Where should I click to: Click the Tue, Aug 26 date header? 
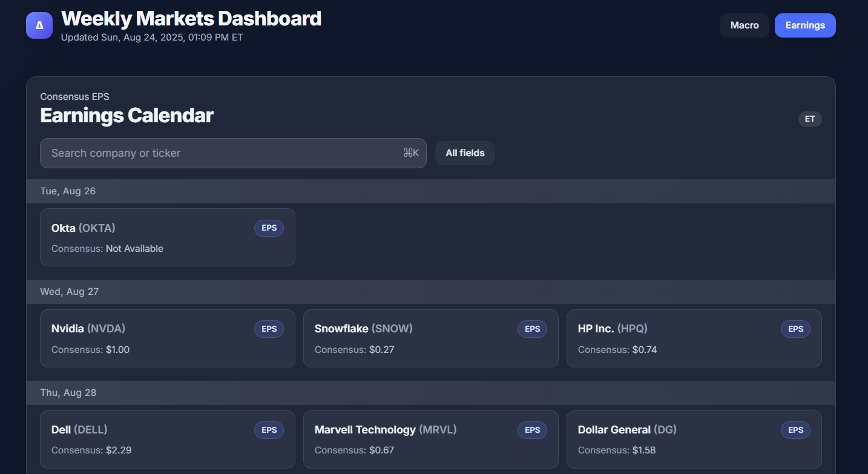431,191
